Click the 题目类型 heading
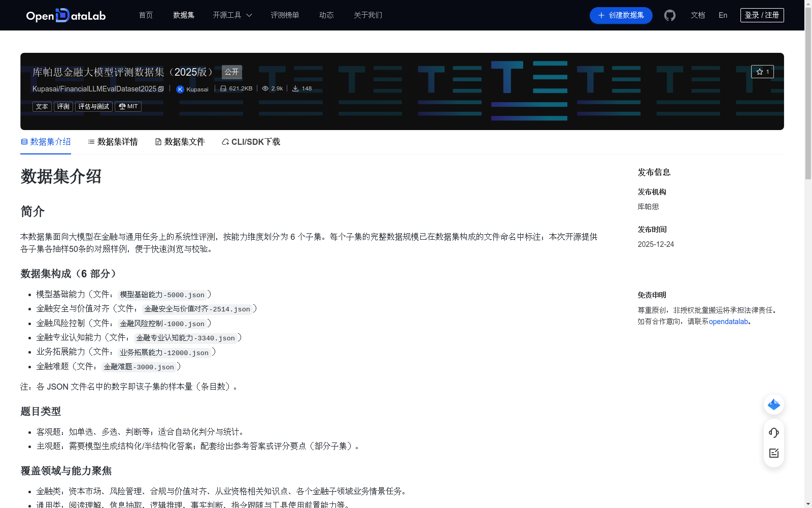Screen dimensions: 812x508 (41, 411)
